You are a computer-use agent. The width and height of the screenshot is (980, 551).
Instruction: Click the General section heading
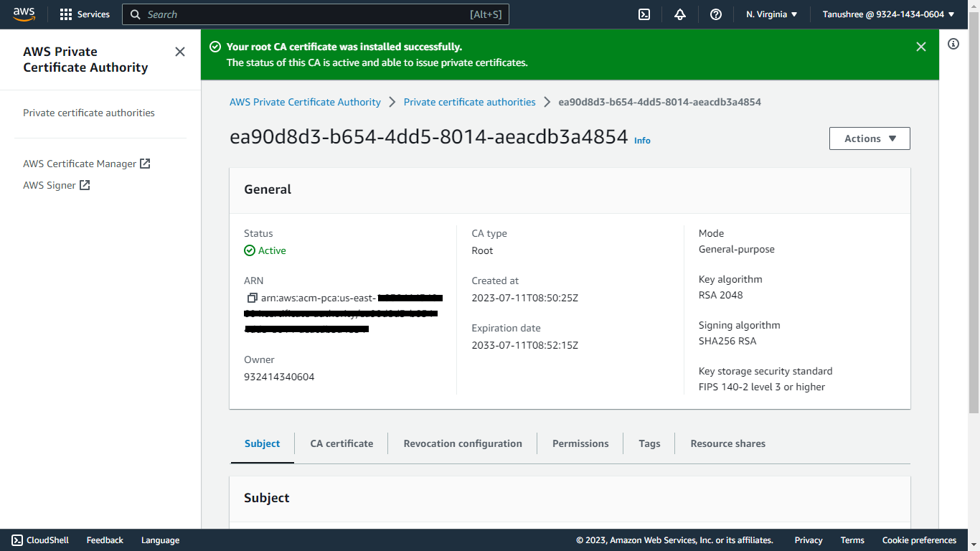268,189
